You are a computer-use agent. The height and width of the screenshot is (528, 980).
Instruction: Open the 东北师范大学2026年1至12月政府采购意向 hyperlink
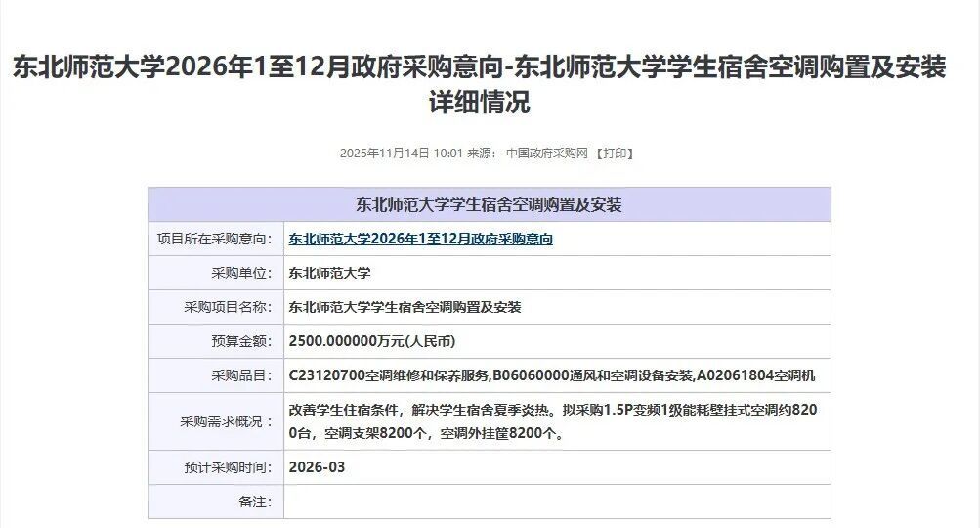coord(420,239)
